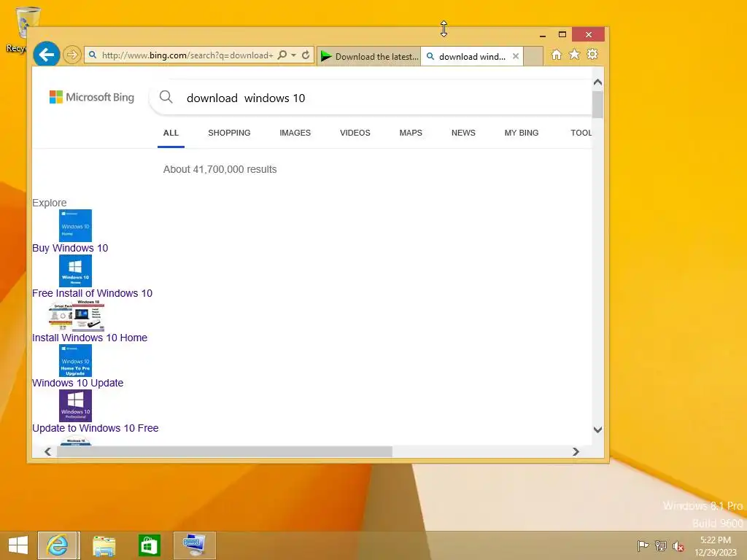Open Favorites with the star icon
The width and height of the screenshot is (747, 560).
coord(575,54)
